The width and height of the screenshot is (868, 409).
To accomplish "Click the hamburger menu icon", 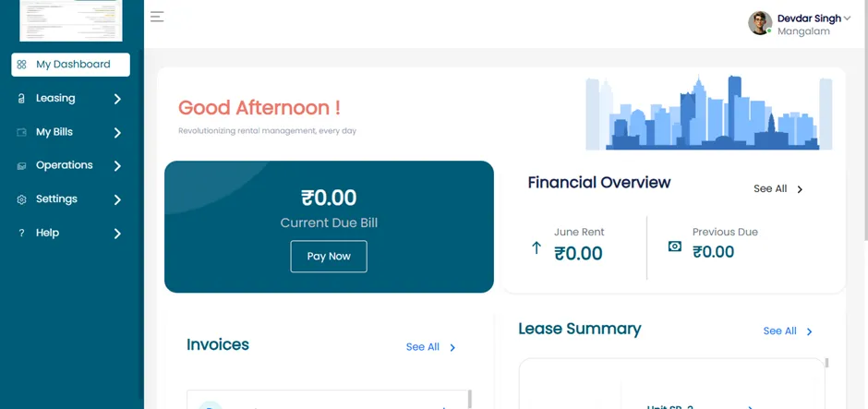I will tap(157, 17).
